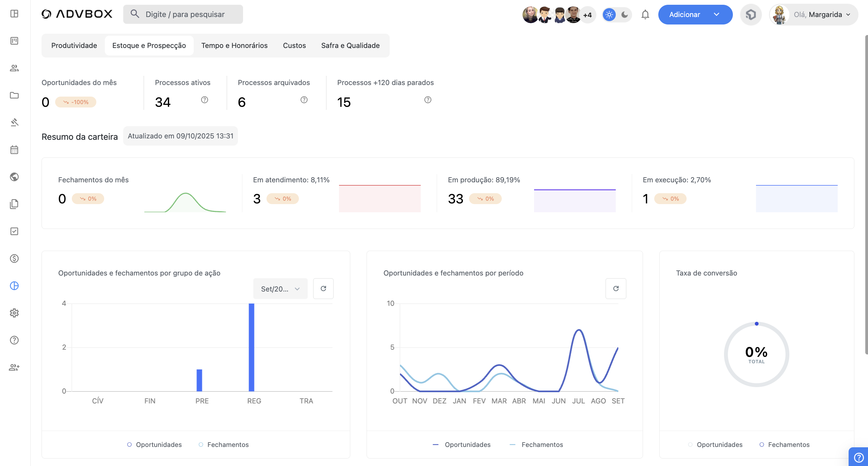
Task: Open the Safra e Qualidade tab
Action: (x=350, y=46)
